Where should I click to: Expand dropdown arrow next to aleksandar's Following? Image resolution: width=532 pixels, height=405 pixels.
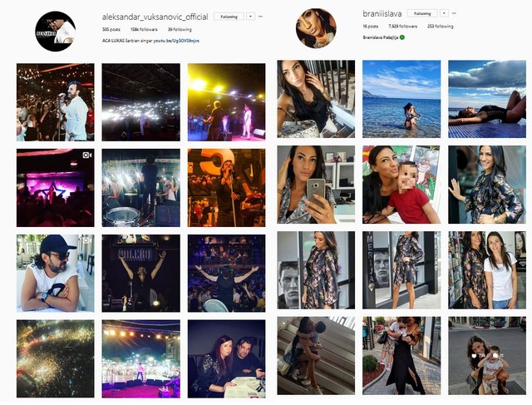coord(250,17)
